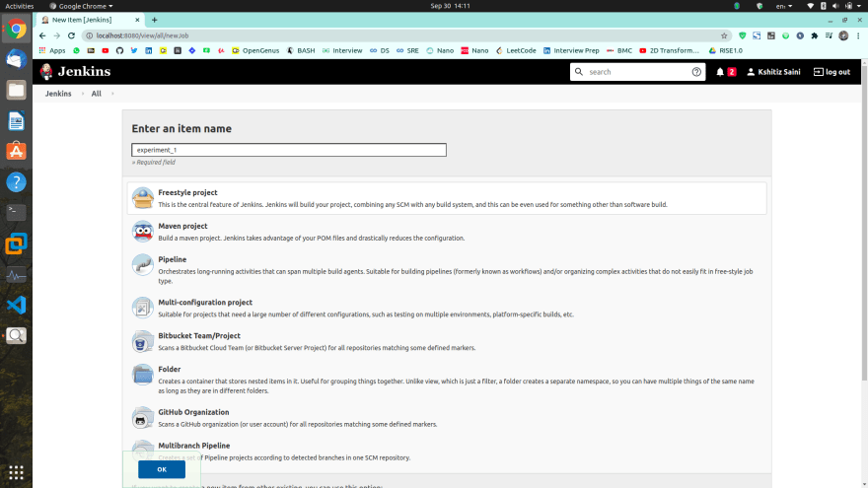Viewport: 868px width, 488px height.
Task: Pick the Bitbucket Team/Project icon
Action: [x=143, y=341]
